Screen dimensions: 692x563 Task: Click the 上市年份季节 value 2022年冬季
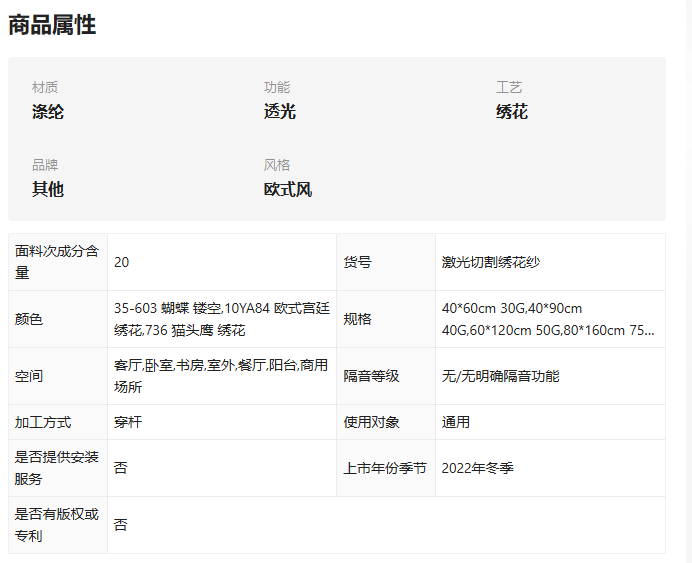pos(478,468)
